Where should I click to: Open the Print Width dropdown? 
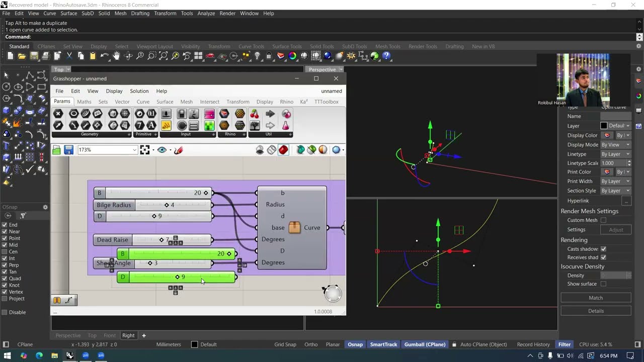point(615,181)
